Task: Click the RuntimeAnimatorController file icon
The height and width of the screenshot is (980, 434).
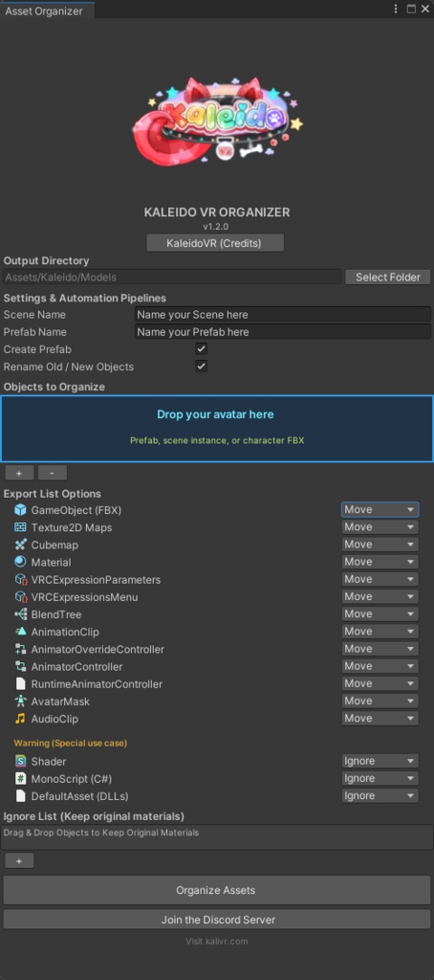Action: (21, 683)
